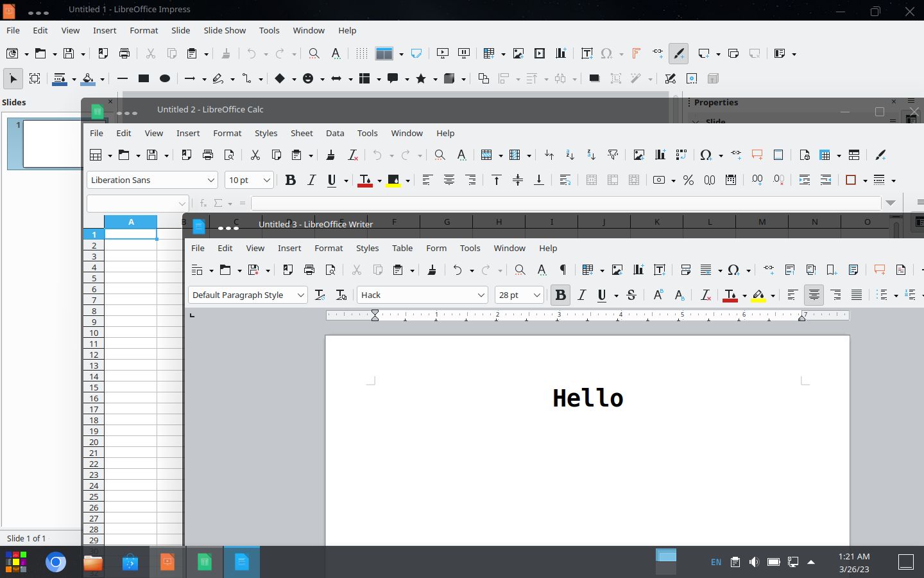Enable Center alignment in Writer

click(814, 295)
